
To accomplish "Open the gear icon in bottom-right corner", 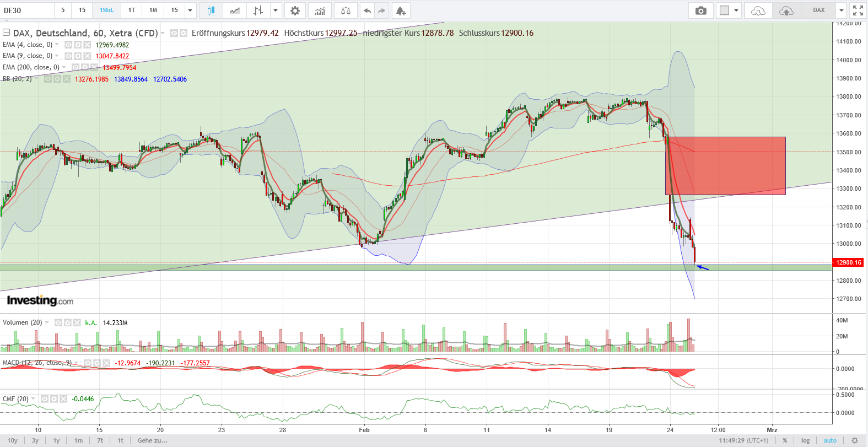I will tap(854, 440).
